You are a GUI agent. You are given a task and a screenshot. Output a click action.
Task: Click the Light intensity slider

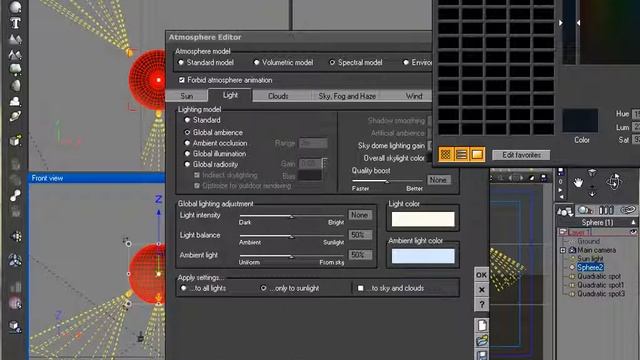(x=291, y=216)
